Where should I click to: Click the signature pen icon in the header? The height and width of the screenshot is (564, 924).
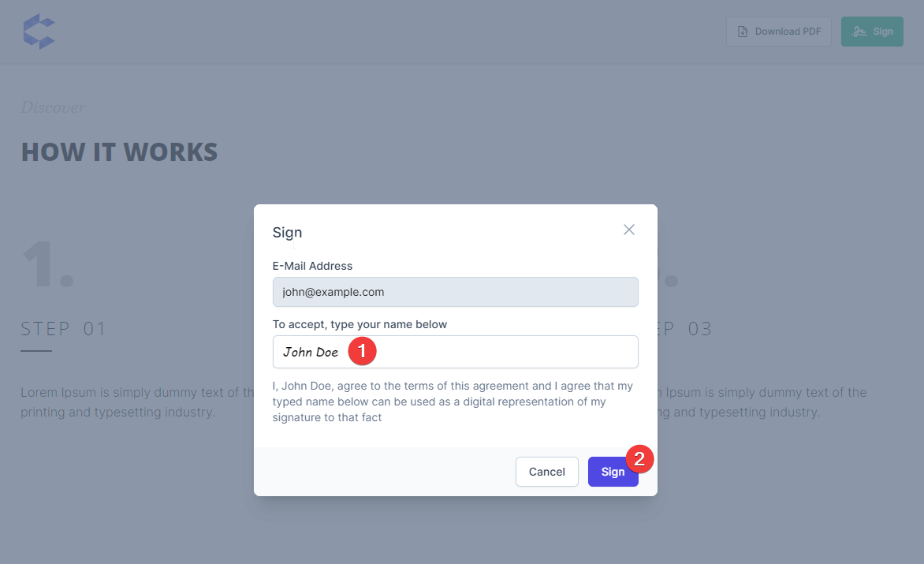click(x=859, y=32)
